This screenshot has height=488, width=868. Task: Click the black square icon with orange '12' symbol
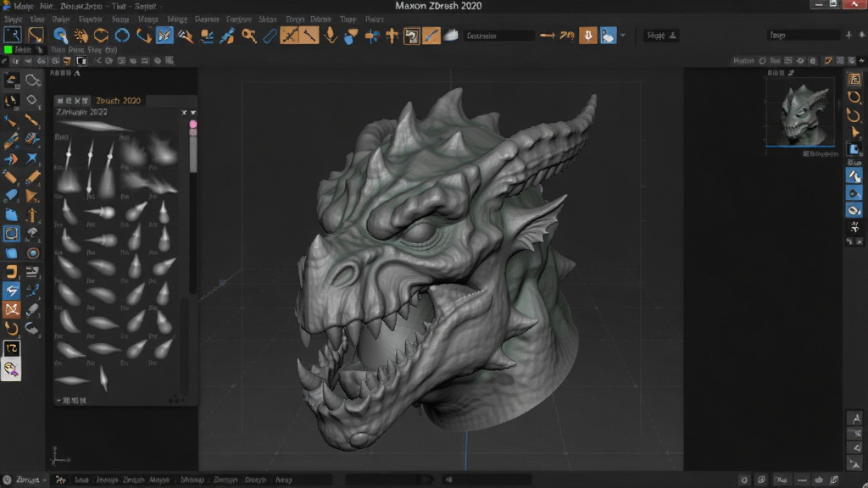[x=12, y=348]
